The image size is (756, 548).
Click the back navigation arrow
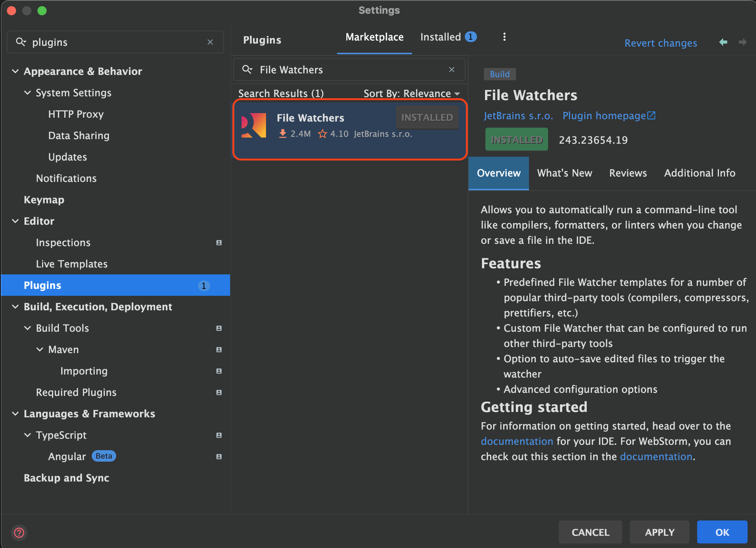tap(723, 42)
